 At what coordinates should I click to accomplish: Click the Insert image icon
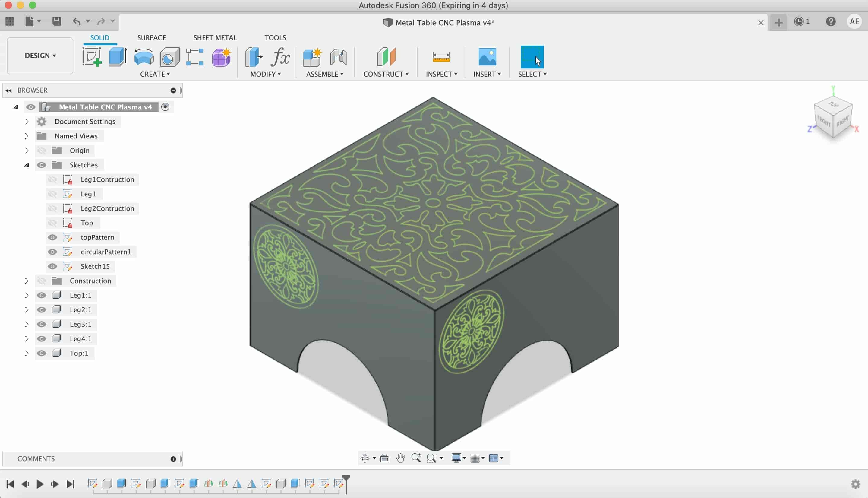click(487, 57)
